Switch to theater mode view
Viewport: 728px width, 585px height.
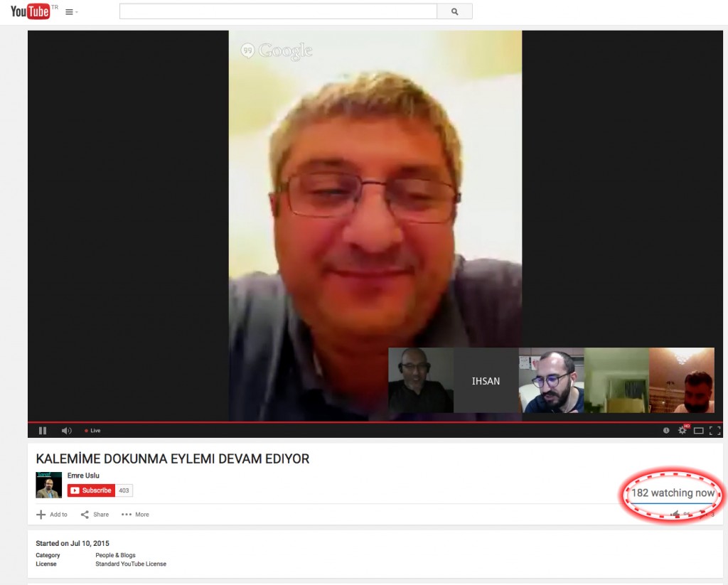pyautogui.click(x=699, y=431)
